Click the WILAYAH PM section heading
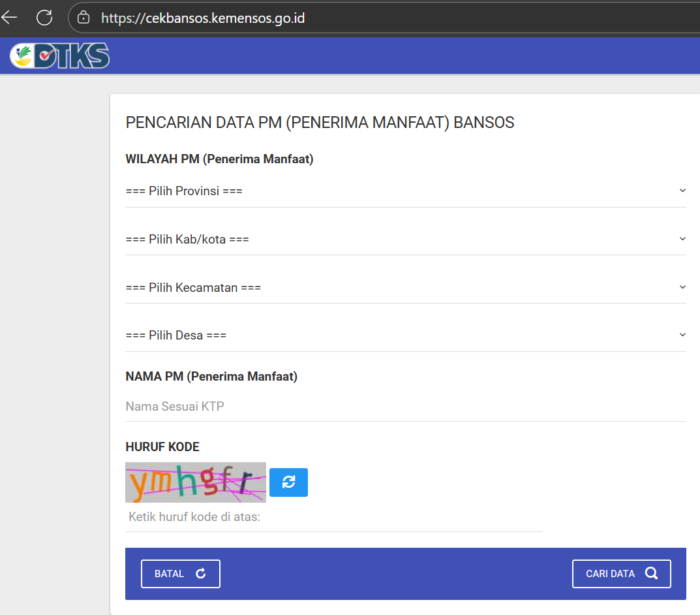Image resolution: width=700 pixels, height=615 pixels. click(x=219, y=159)
